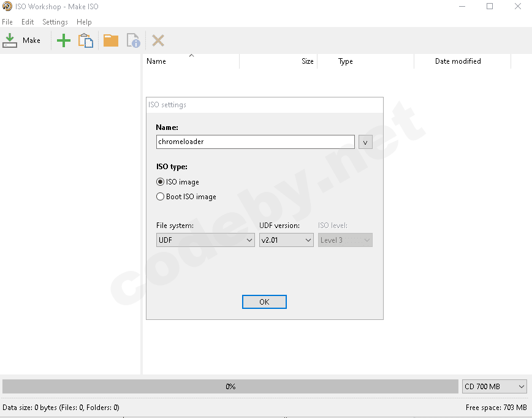Click the green plus Add files icon
Image resolution: width=532 pixels, height=418 pixels.
coord(64,40)
